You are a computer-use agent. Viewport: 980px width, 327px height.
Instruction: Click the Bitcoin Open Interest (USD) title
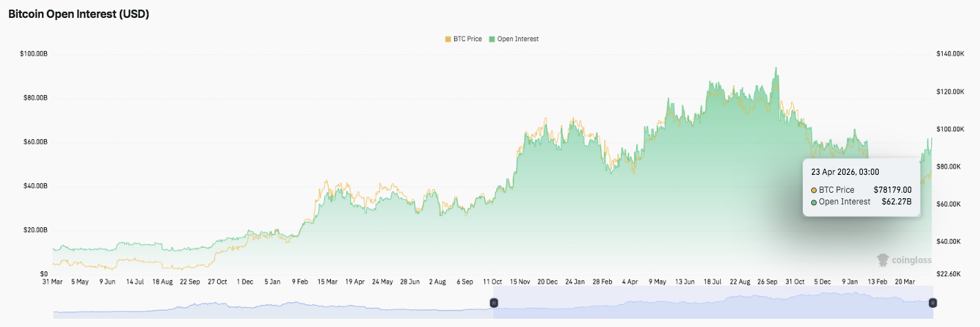pos(79,14)
